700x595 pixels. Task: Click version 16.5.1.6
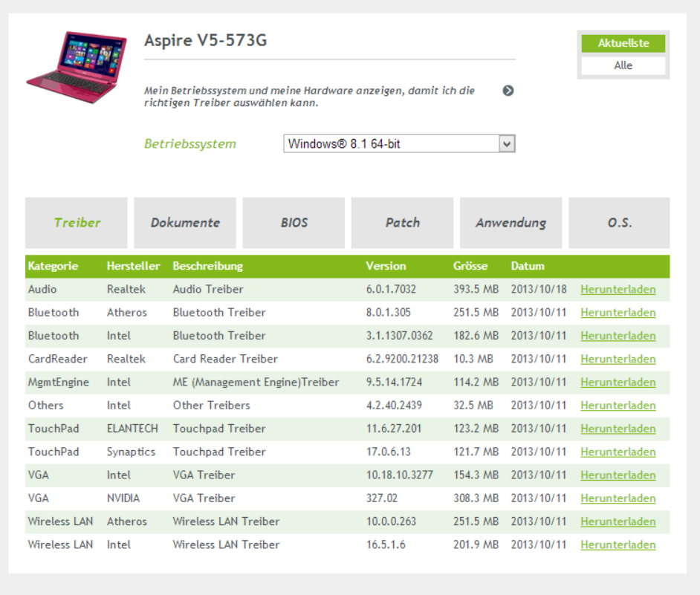pyautogui.click(x=386, y=544)
